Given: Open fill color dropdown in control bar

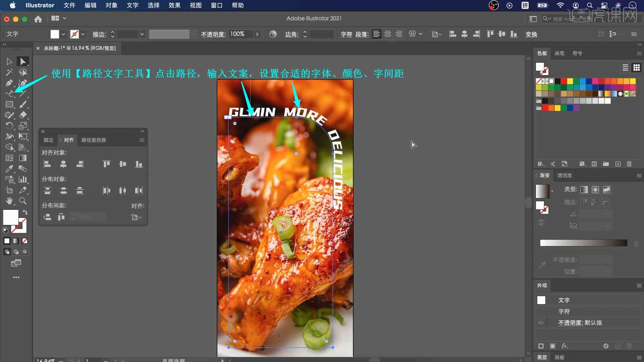Looking at the screenshot, I should click(63, 34).
